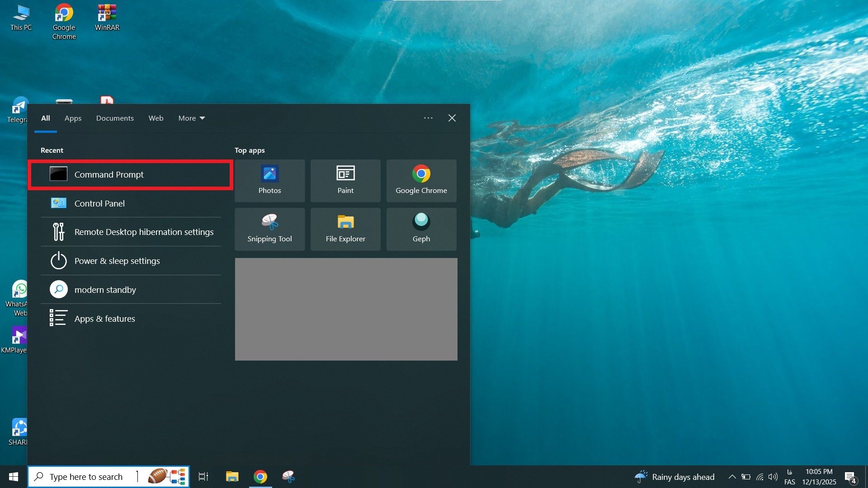Open the search options ellipsis menu
This screenshot has width=868, height=488.
click(x=428, y=118)
